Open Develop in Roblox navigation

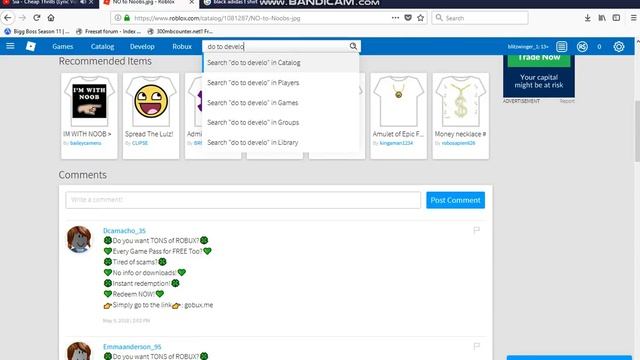(x=142, y=47)
